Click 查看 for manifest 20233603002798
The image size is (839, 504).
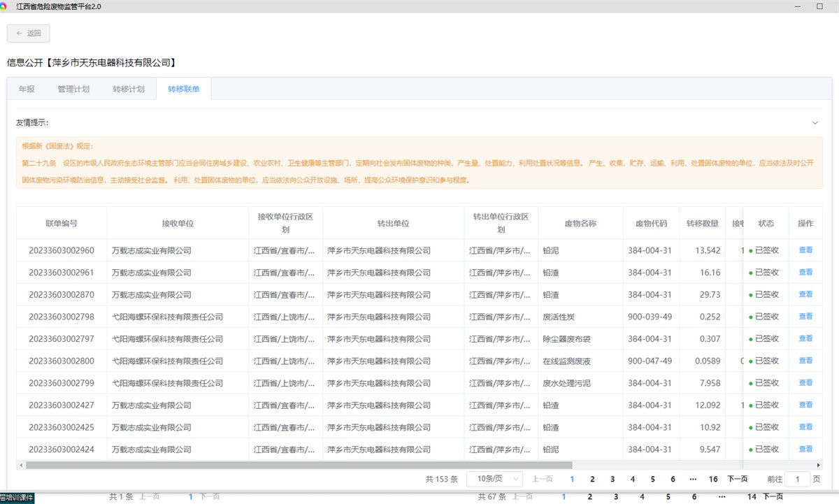click(x=805, y=317)
